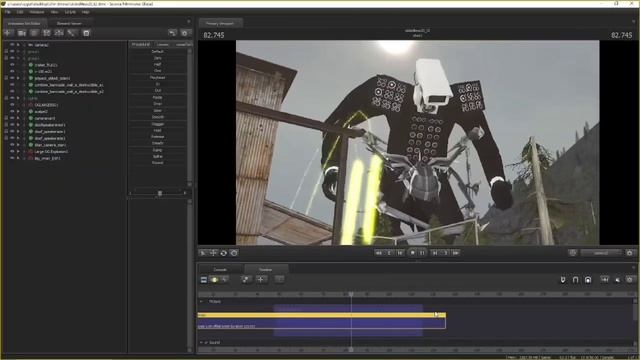640x360 pixels.
Task: Toggle visibility eye for camera2
Action: [12, 45]
